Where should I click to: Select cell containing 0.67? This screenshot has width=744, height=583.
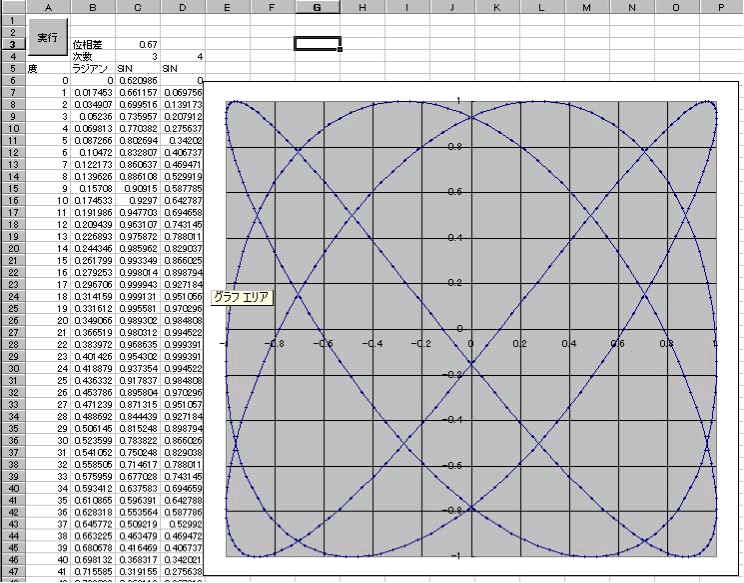coord(138,45)
